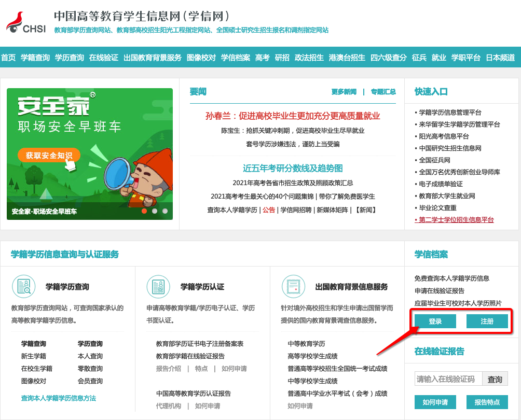Open 在校生学籍 link

(36, 369)
